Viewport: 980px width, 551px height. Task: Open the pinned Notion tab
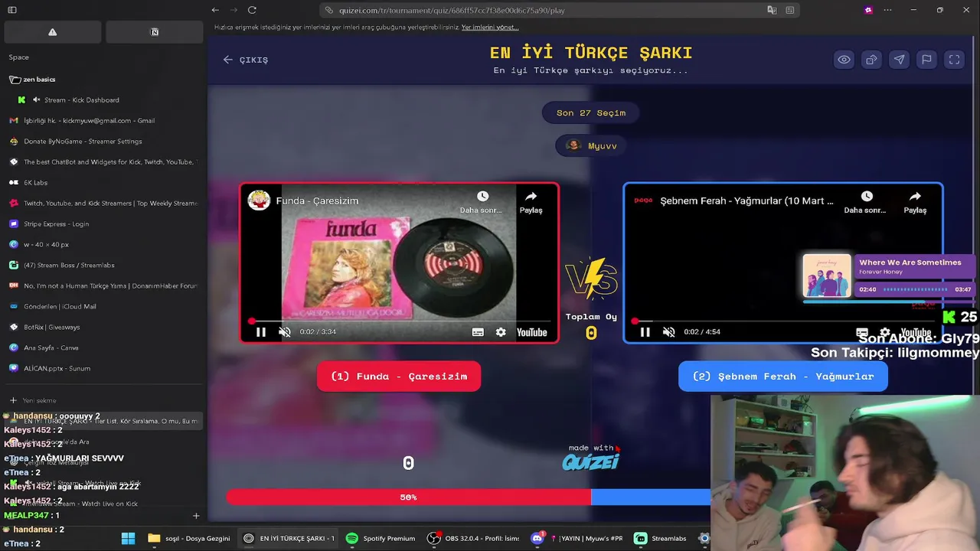click(x=155, y=32)
